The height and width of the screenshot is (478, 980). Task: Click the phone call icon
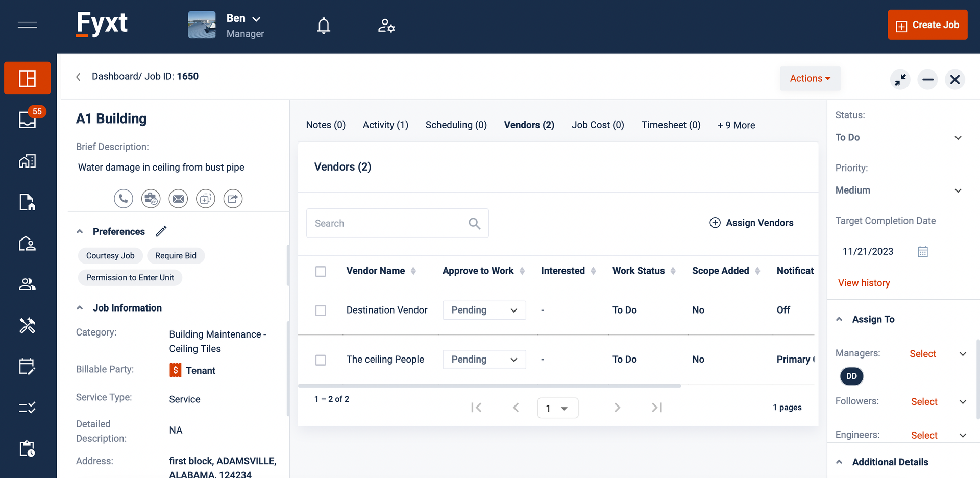pos(124,199)
